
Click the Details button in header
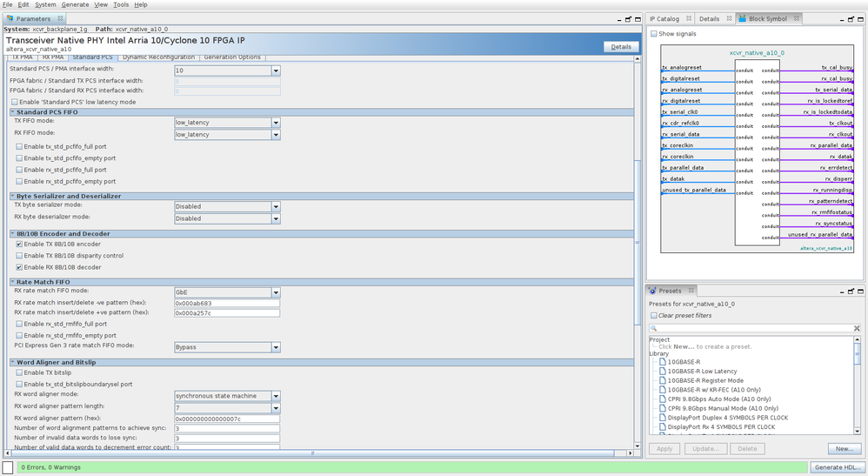tap(620, 47)
